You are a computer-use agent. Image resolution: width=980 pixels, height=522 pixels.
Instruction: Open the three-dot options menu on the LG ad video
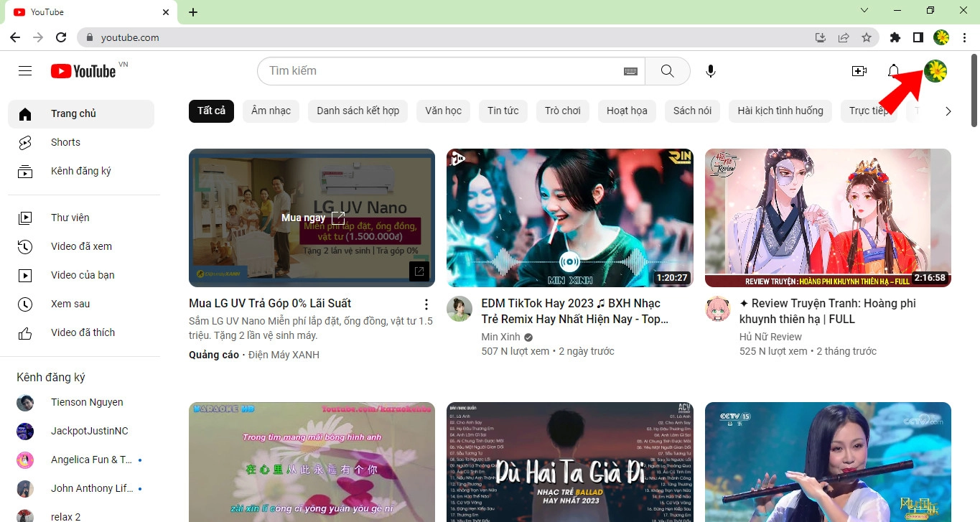click(426, 304)
